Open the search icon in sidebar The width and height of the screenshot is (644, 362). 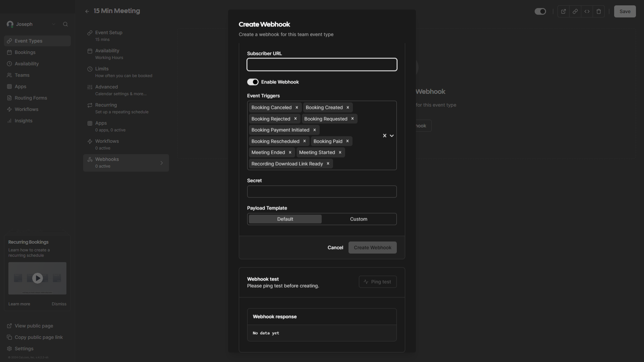(x=65, y=24)
